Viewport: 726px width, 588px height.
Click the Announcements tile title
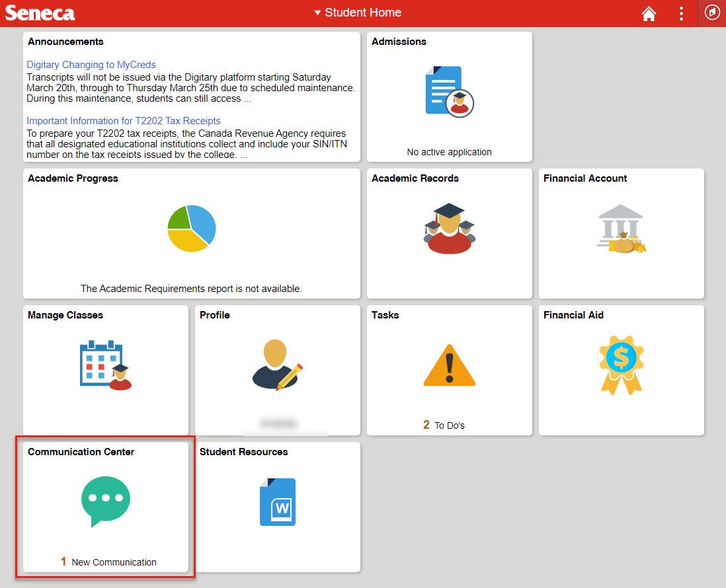tap(65, 42)
